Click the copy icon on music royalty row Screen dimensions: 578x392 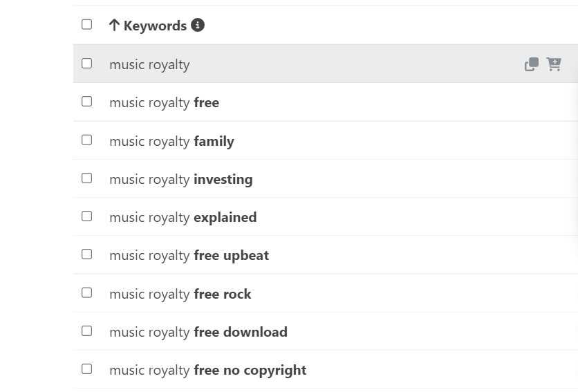[x=531, y=64]
